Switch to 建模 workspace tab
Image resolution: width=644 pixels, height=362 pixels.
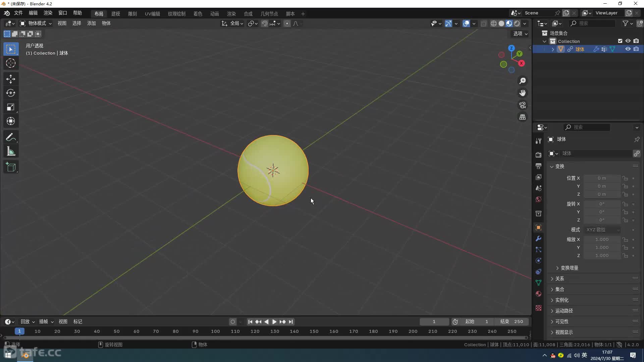pyautogui.click(x=116, y=14)
